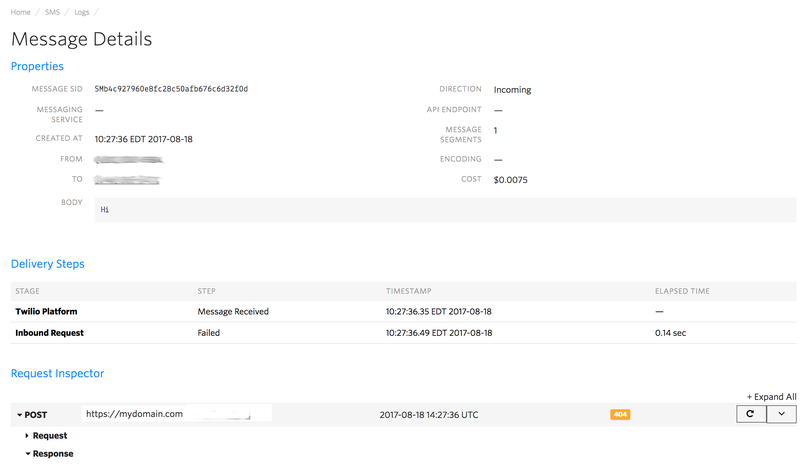Click the cost value $0.0075
The image size is (800, 464).
tap(510, 180)
